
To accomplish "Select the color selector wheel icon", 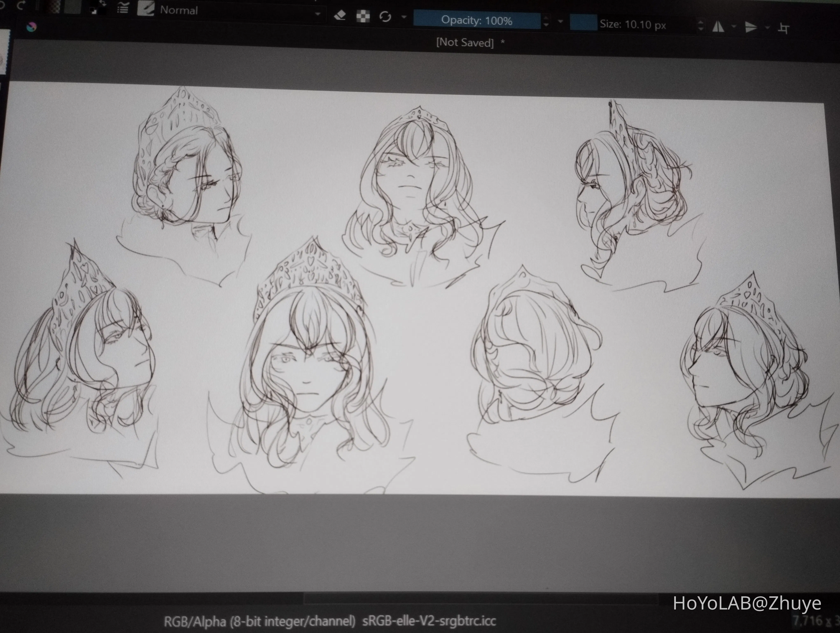I will point(32,27).
